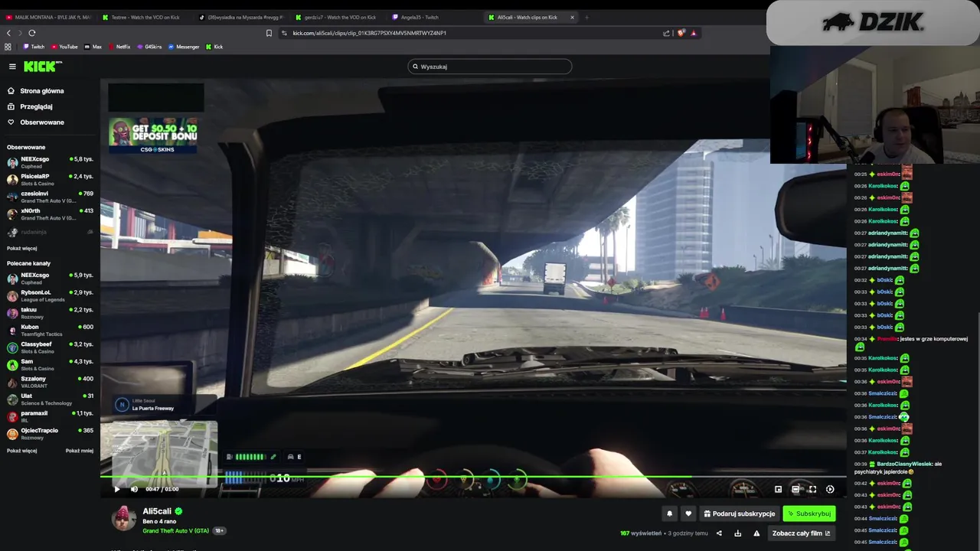Mute the clip using speaker icon
Screen dimensions: 980x551
point(134,489)
